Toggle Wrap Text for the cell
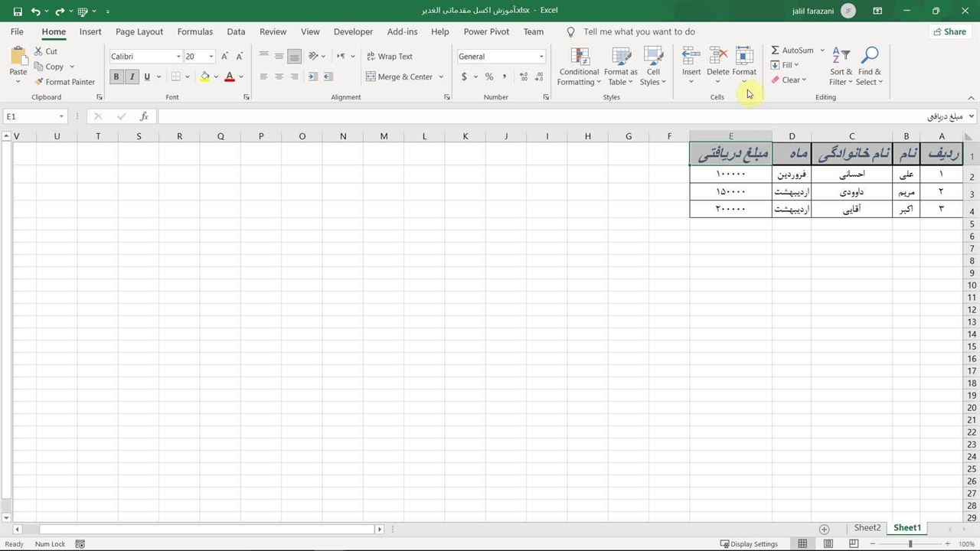The height and width of the screenshot is (551, 980). pyautogui.click(x=389, y=57)
